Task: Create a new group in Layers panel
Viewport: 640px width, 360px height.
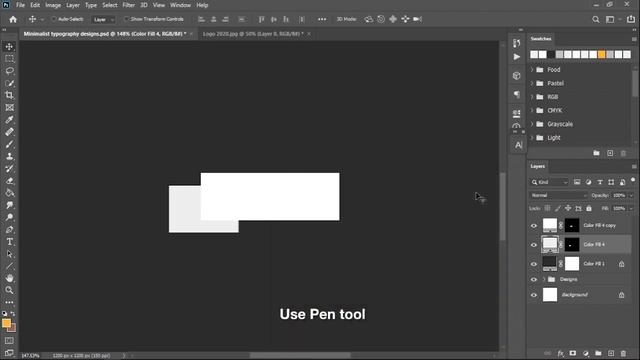Action: pos(598,353)
